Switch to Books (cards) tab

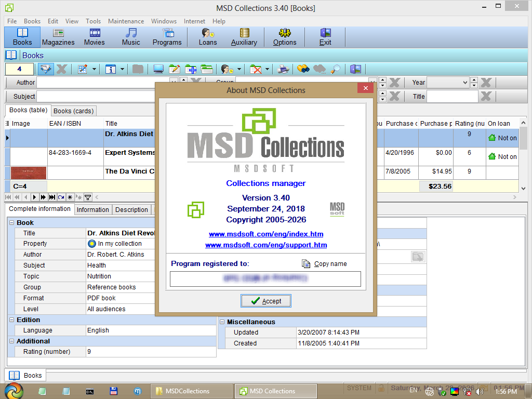tap(73, 111)
